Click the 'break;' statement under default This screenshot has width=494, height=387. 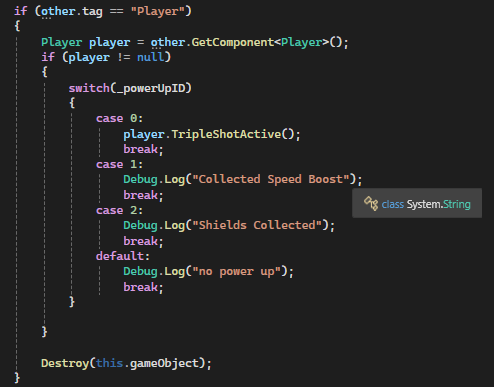click(143, 287)
